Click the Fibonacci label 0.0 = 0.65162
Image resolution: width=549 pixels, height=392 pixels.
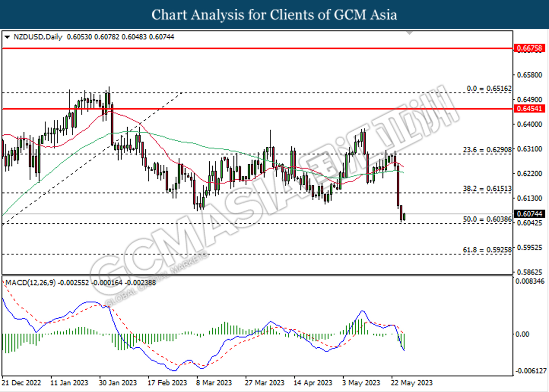489,89
